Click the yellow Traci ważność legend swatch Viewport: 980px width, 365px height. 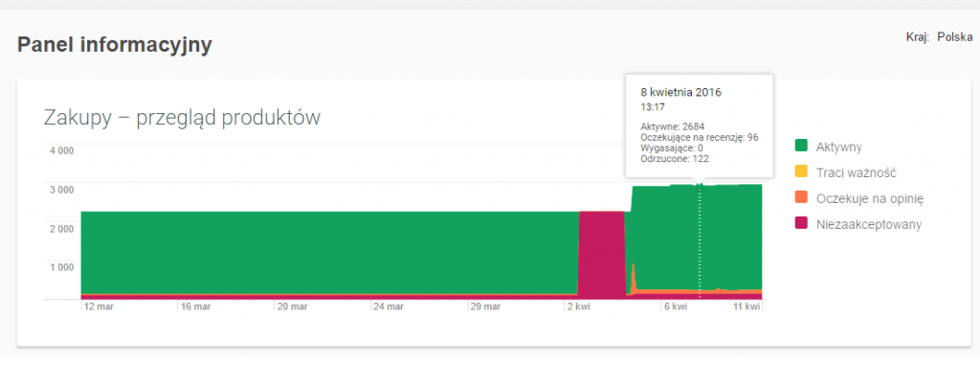pos(801,171)
